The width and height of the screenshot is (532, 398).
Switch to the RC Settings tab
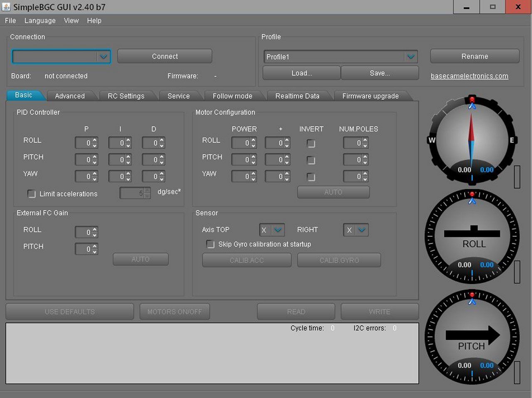pos(126,96)
